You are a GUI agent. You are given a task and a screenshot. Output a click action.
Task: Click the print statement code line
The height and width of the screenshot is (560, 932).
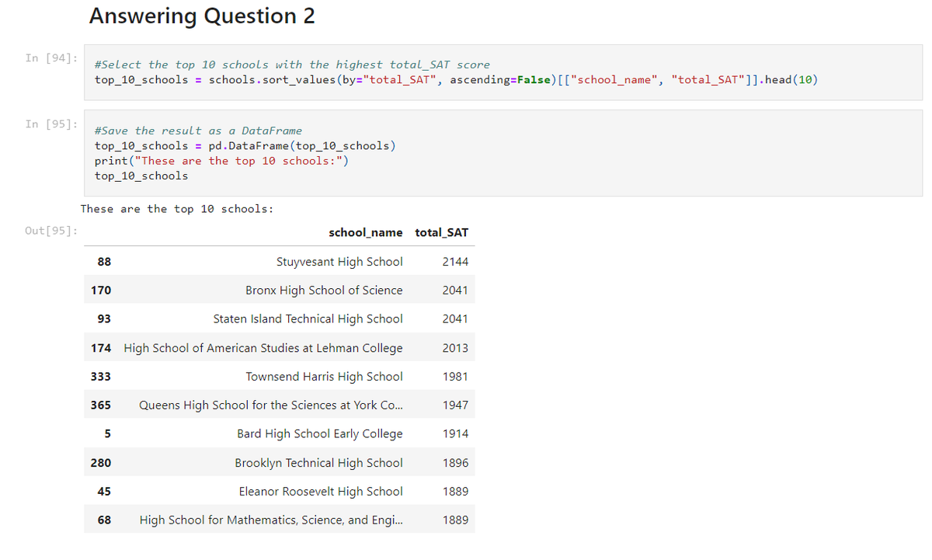point(222,161)
